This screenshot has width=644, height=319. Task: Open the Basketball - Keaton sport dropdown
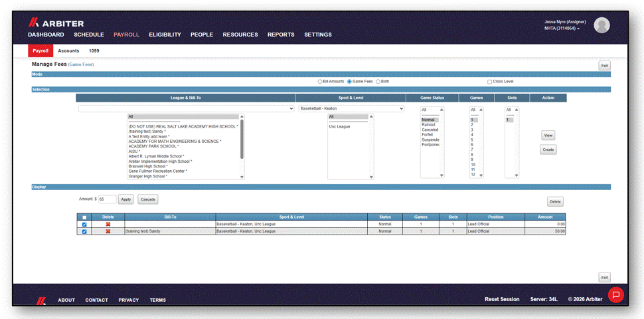coord(352,108)
